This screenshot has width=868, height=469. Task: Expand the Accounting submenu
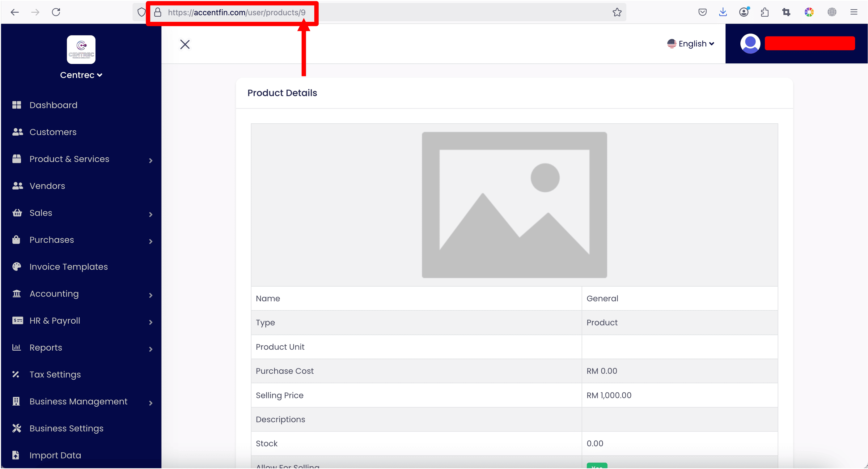(150, 295)
